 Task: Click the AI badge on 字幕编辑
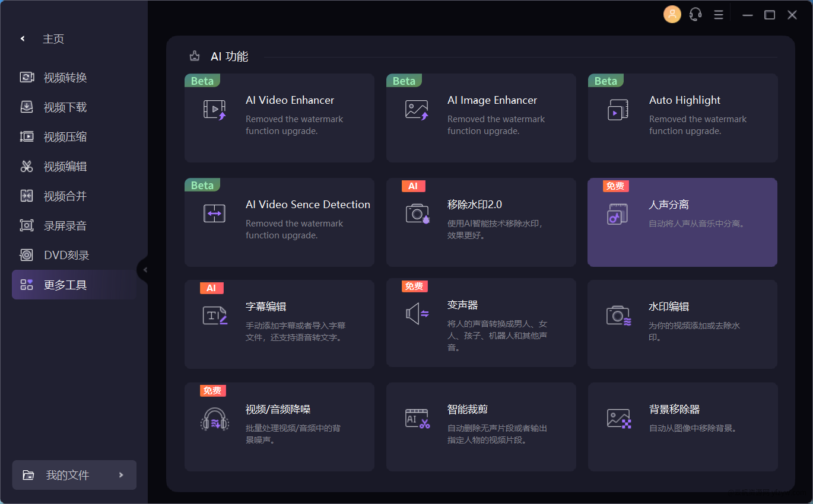coord(211,288)
